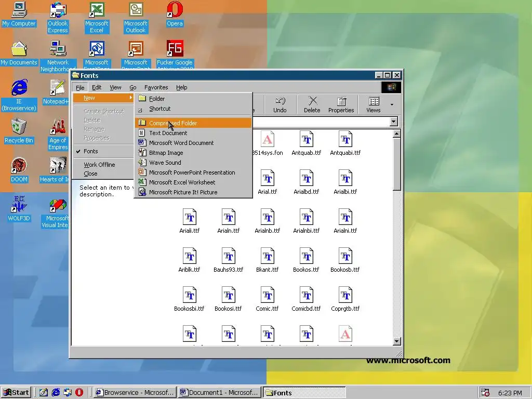Screen dimensions: 532x399
Task: Open Properties from the toolbar
Action: [341, 104]
